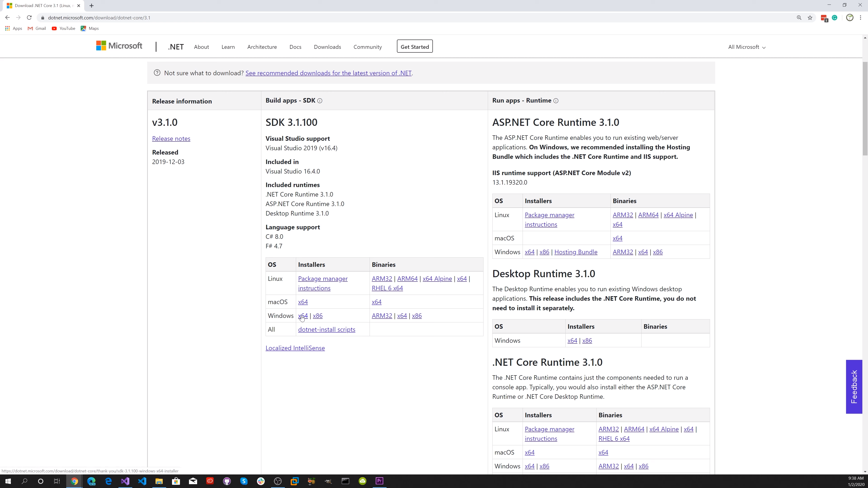Close the Download .NET Core 3.1 tab
The width and height of the screenshot is (868, 488).
click(x=78, y=6)
